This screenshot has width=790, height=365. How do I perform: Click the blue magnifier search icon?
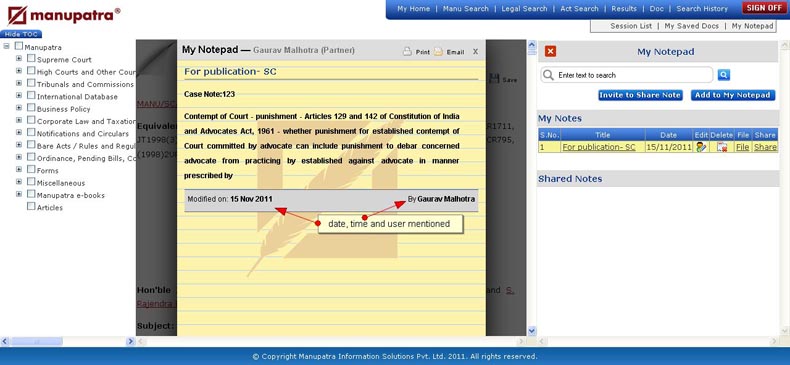click(723, 75)
